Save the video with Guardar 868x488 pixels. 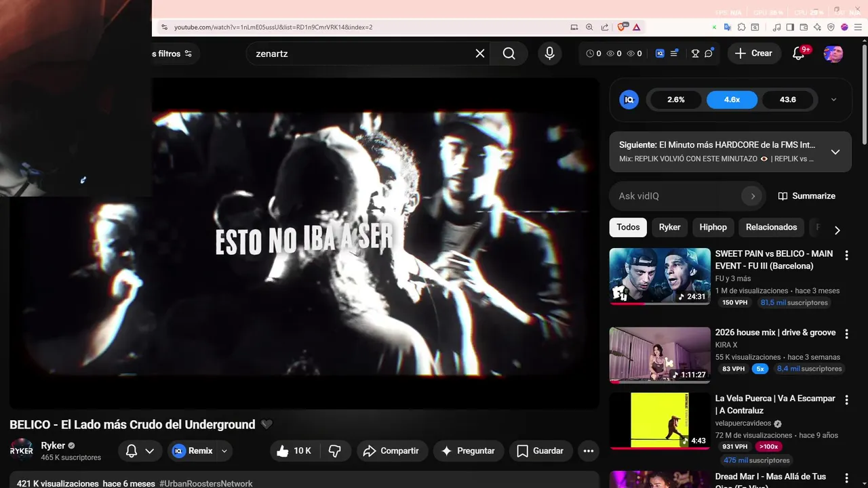pyautogui.click(x=540, y=451)
